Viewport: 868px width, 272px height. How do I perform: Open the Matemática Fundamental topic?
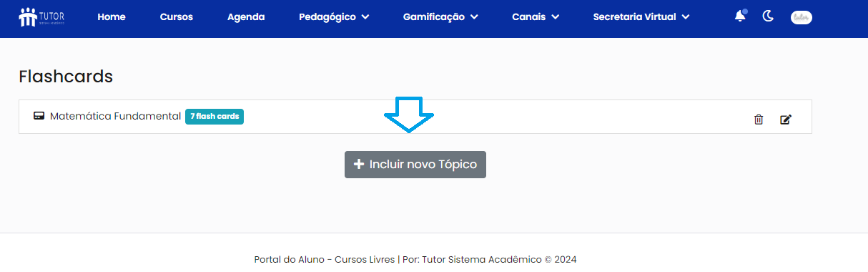pos(115,116)
